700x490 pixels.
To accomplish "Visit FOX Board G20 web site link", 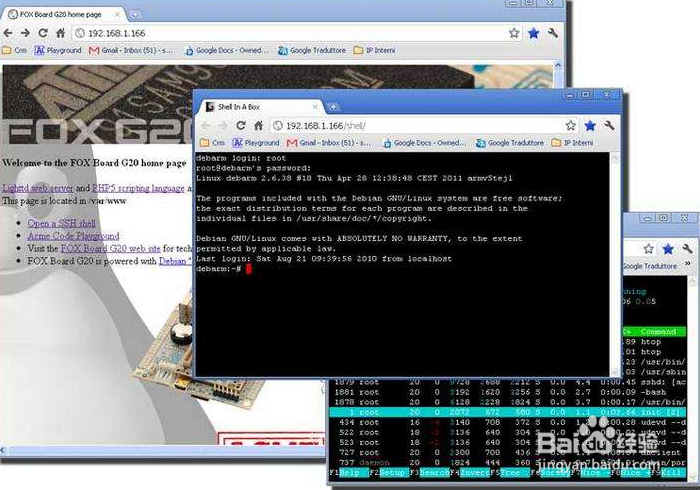I will (x=110, y=248).
